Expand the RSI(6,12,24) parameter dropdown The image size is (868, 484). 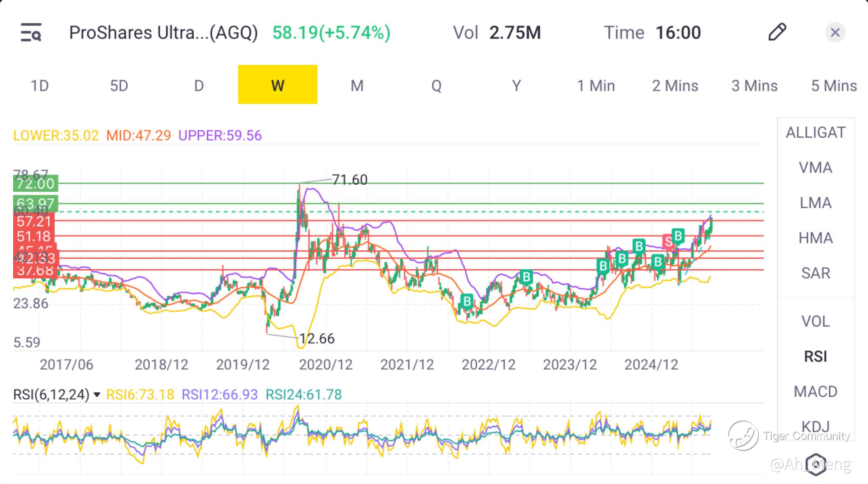pyautogui.click(x=97, y=395)
